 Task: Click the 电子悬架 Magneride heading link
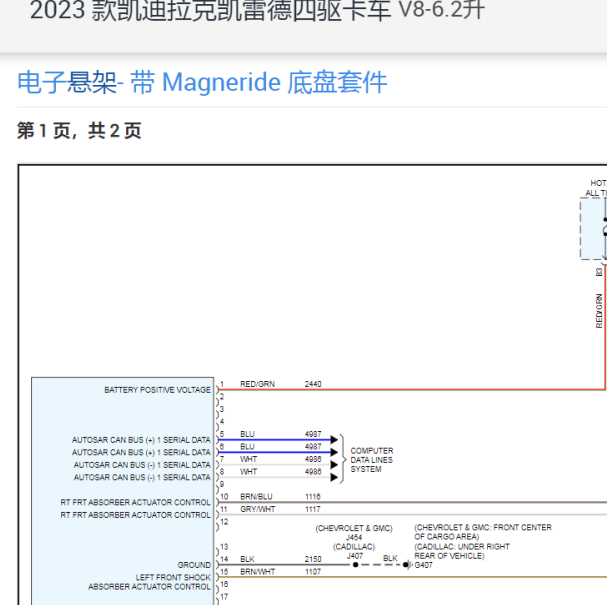click(x=202, y=82)
